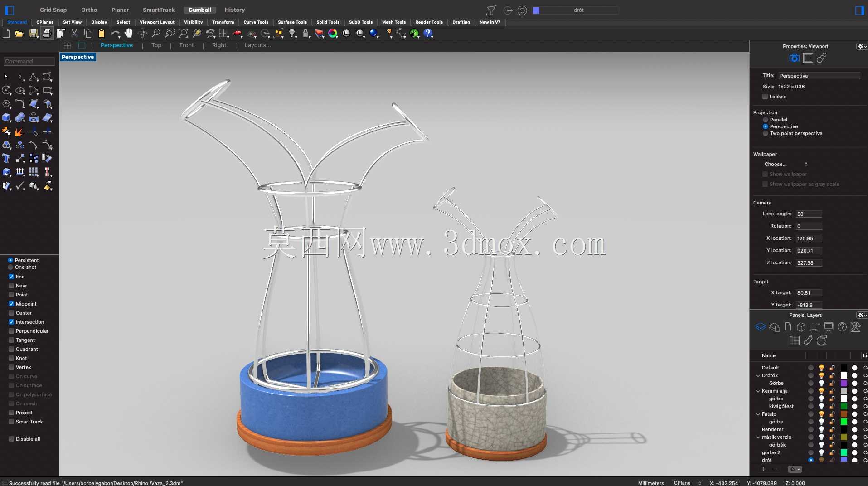This screenshot has height=486, width=868.
Task: Click the Zoom Extents icon
Action: 183,33
